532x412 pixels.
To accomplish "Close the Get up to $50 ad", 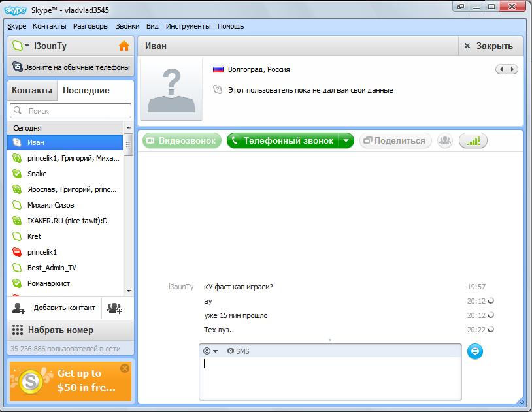I will point(125,368).
